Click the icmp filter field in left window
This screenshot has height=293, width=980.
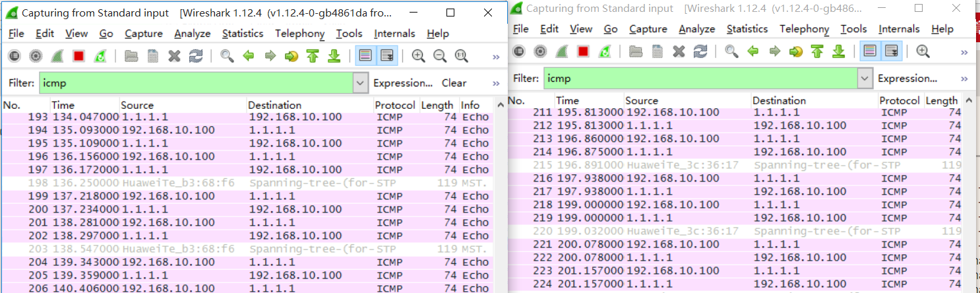[196, 83]
